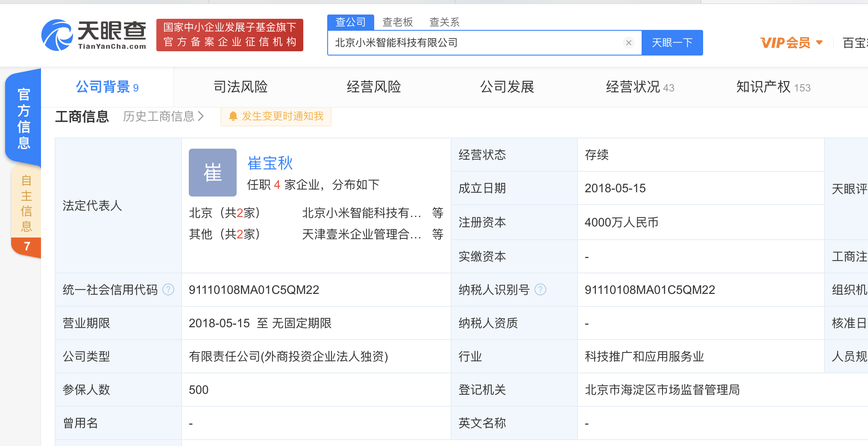Click help icon beside 纳税人识别号
This screenshot has width=868, height=446.
540,290
